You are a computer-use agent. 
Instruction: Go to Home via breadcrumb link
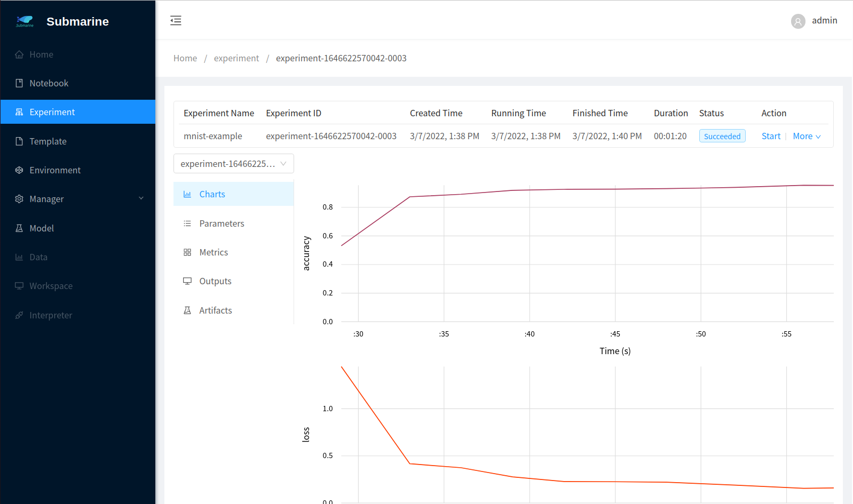click(185, 58)
